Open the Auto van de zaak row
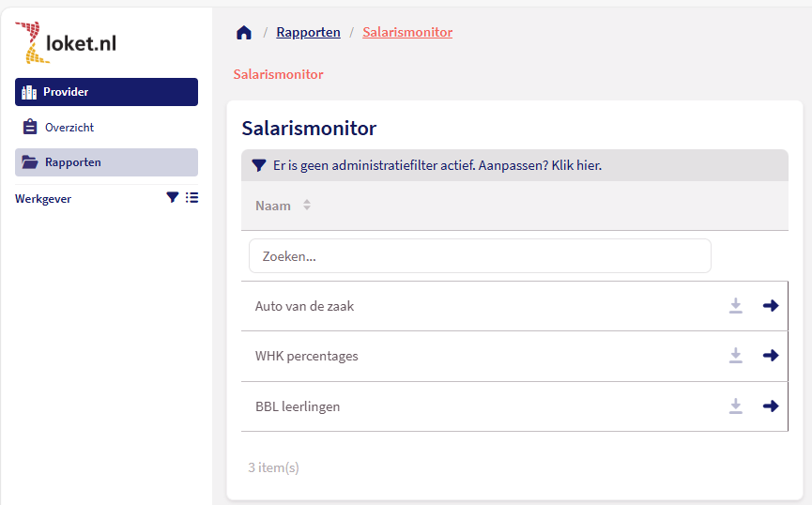This screenshot has width=812, height=505. click(x=305, y=306)
